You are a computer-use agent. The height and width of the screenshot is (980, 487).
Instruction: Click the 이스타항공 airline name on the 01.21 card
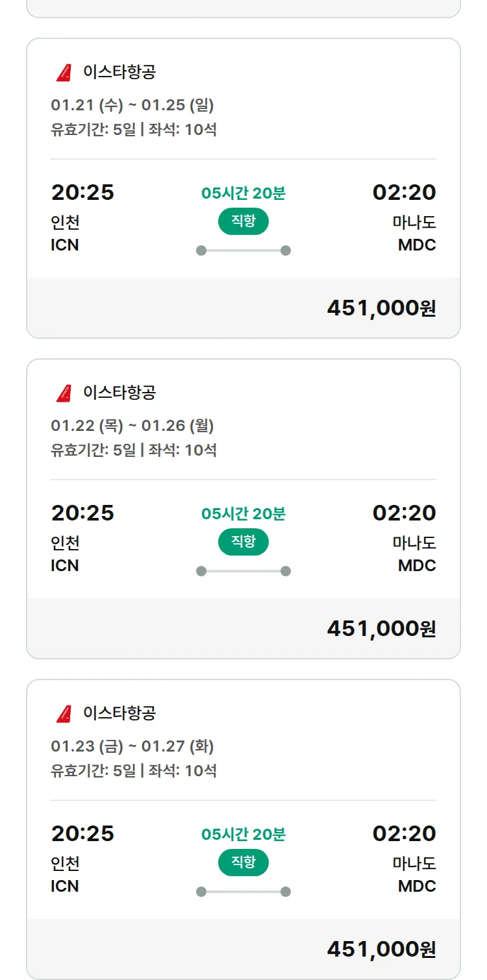pyautogui.click(x=119, y=72)
